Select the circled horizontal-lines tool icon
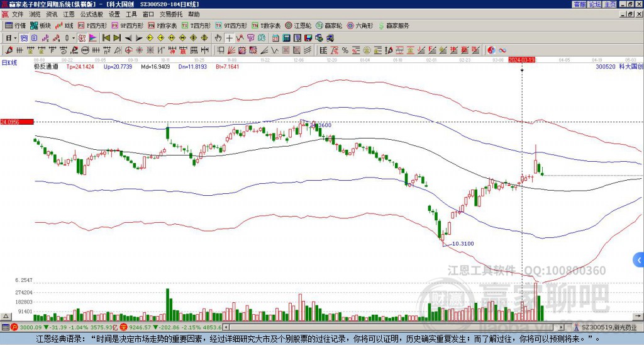644x345 pixels. (x=85, y=50)
